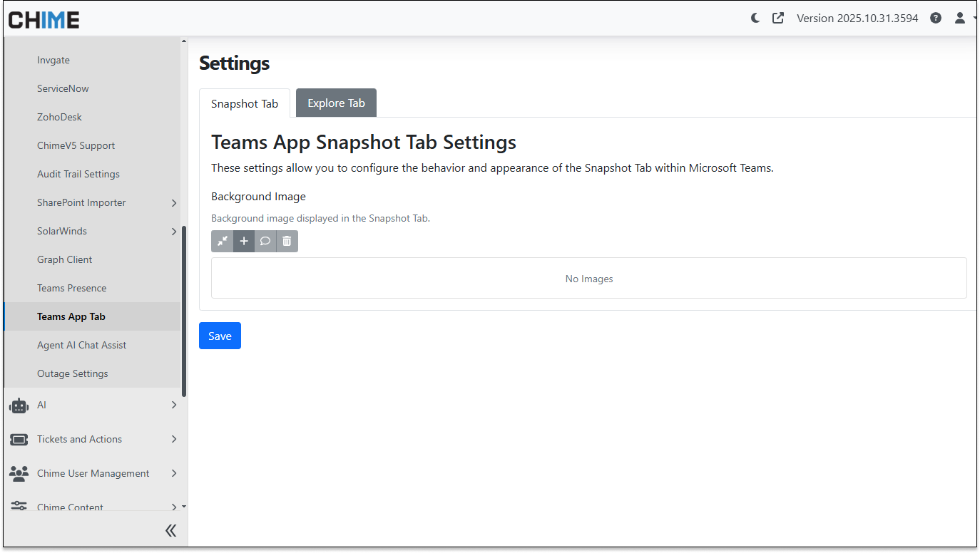Click the Chime User Management people icon

click(x=19, y=473)
